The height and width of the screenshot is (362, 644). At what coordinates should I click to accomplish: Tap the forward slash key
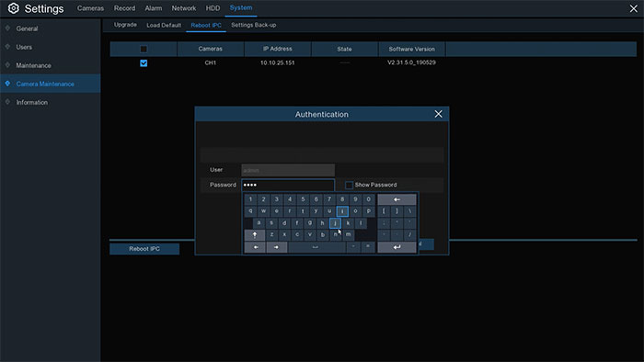pos(410,235)
